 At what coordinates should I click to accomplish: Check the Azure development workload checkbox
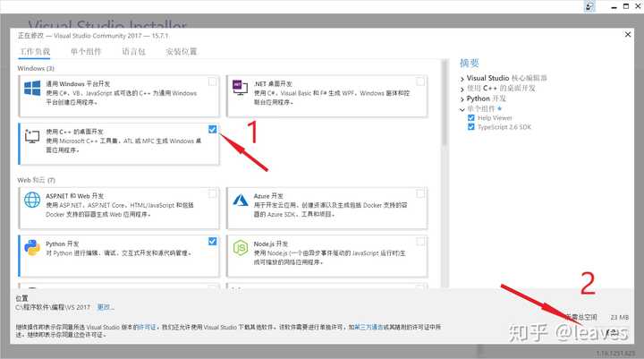[x=420, y=193]
